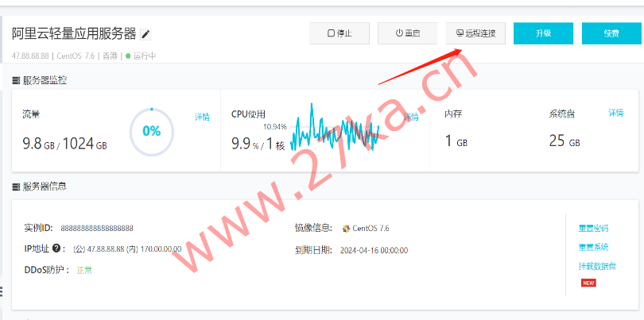Click the 服务器监控 section header icon

pyautogui.click(x=16, y=80)
